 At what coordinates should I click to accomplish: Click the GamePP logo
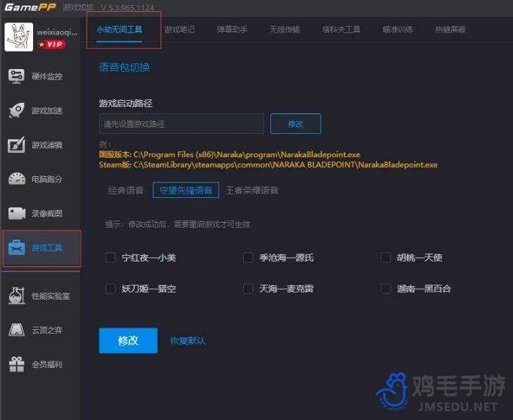[x=30, y=7]
